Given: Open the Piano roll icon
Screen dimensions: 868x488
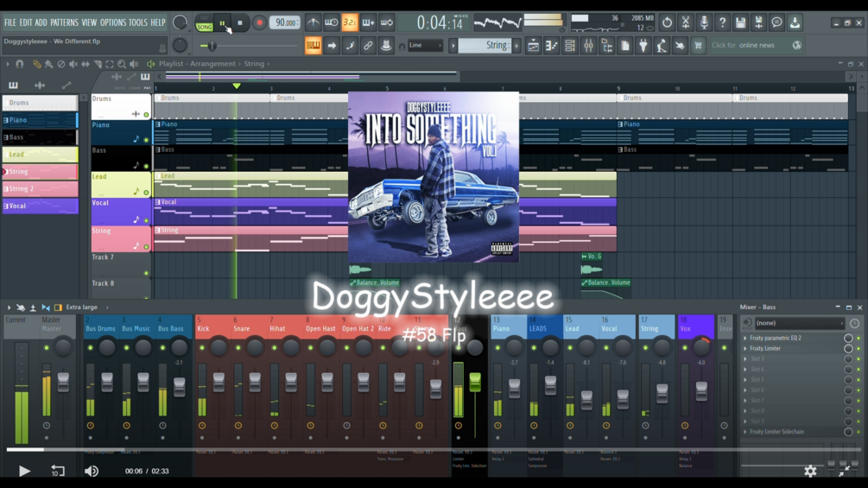Looking at the screenshot, I should (551, 46).
